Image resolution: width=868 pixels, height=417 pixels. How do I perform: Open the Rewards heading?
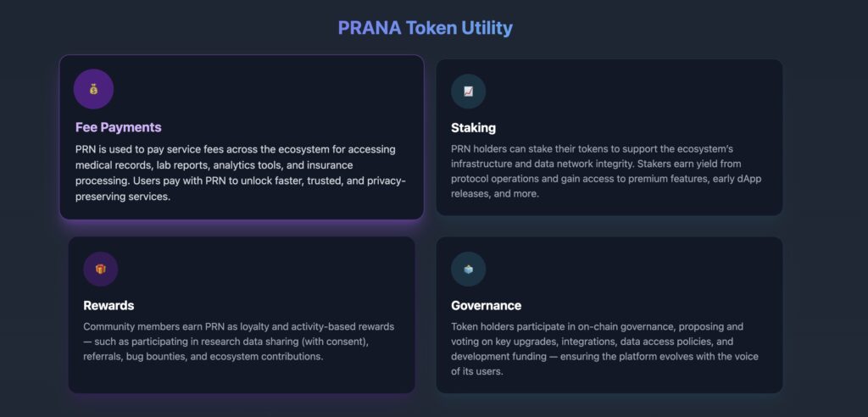[108, 305]
